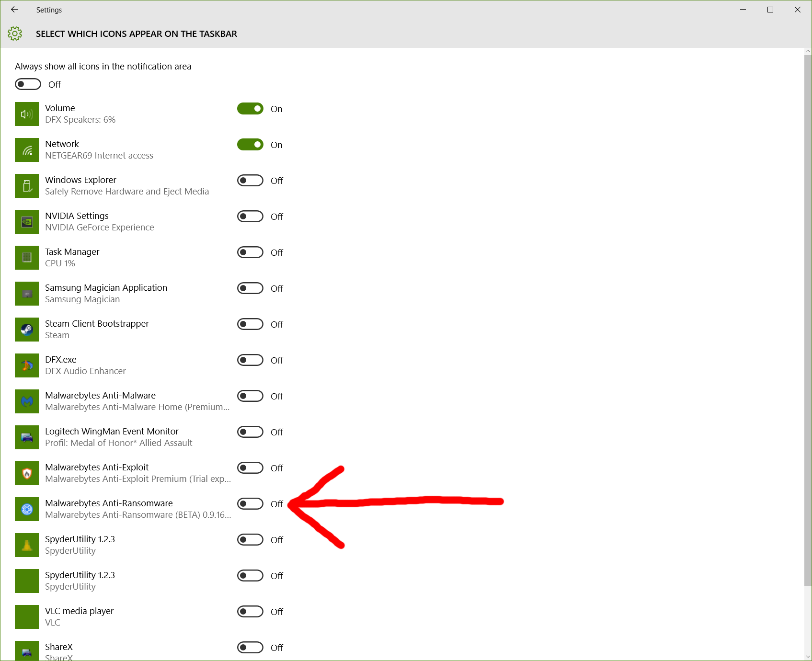The image size is (812, 661).
Task: Turn off the Volume toggle
Action: click(250, 109)
